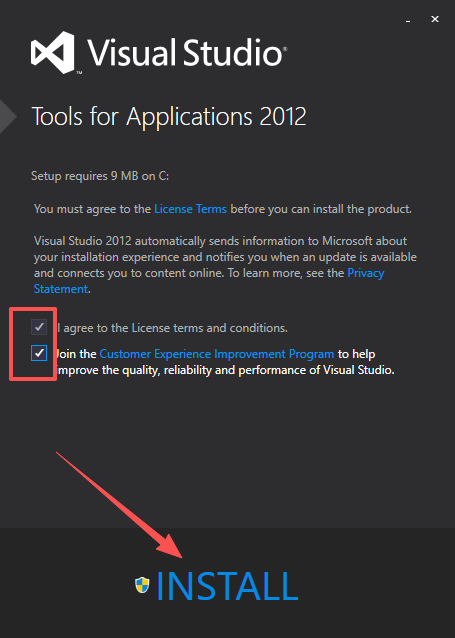The image size is (455, 638).
Task: Click the paragraph about automatically sending information
Action: (x=225, y=264)
